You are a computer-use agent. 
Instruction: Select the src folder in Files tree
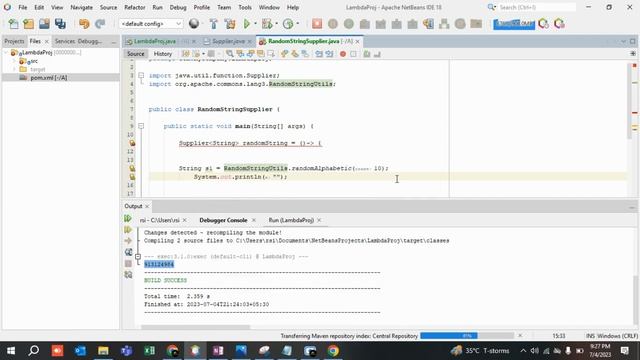click(x=33, y=61)
